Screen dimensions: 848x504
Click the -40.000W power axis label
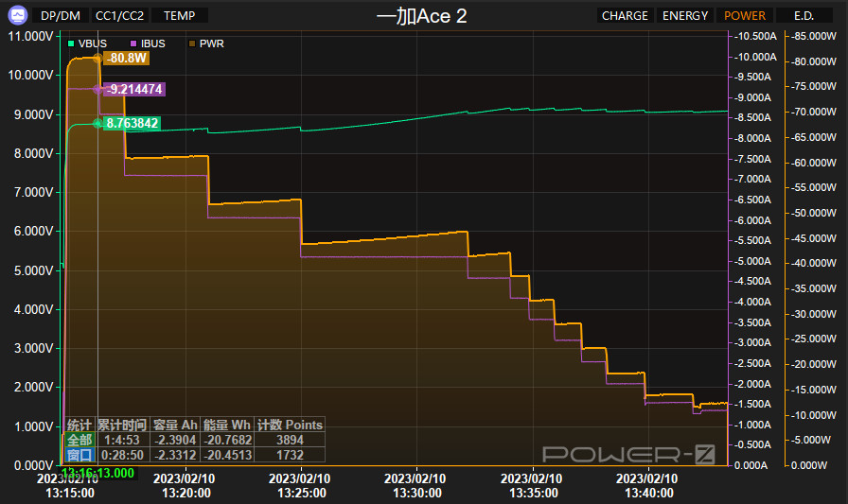click(814, 263)
